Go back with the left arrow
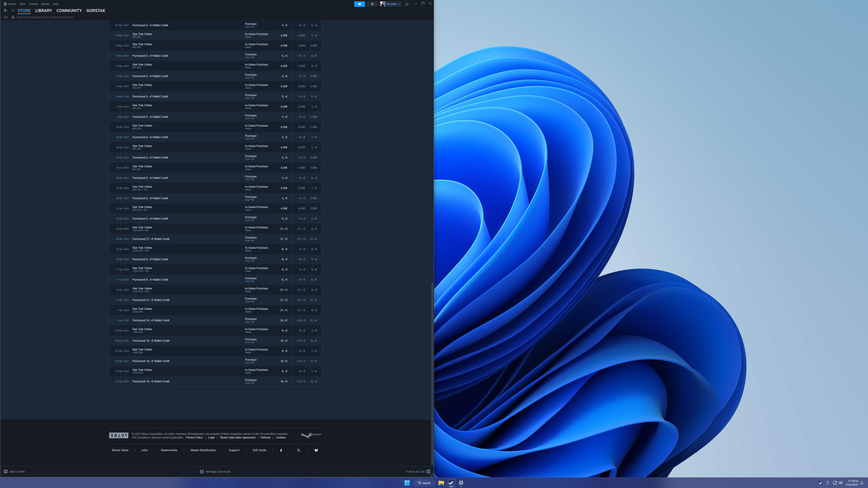This screenshot has height=488, width=868. (5, 11)
